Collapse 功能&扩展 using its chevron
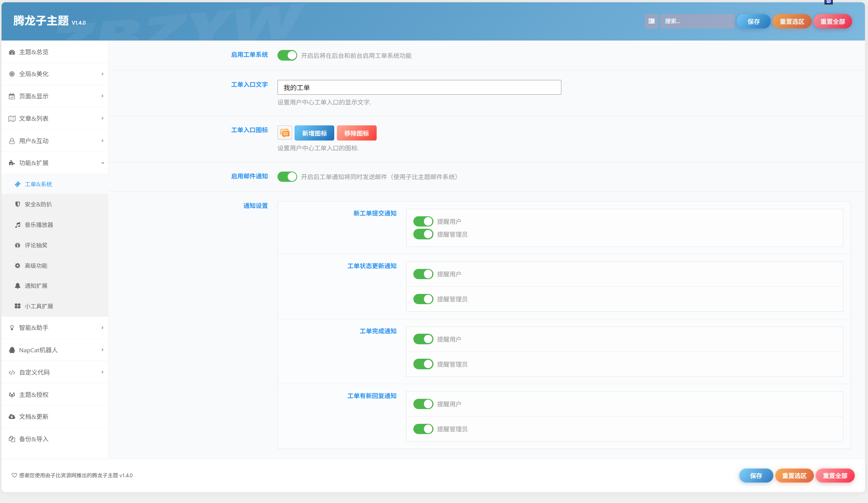868x503 pixels. point(102,163)
